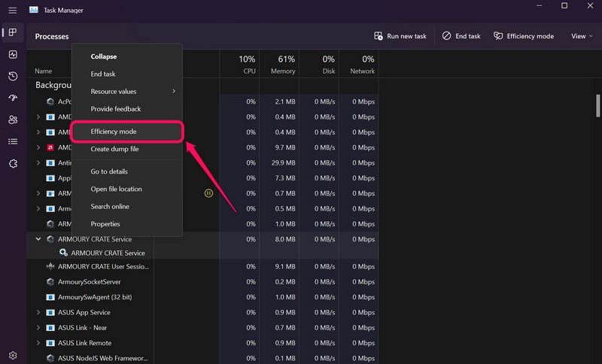The height and width of the screenshot is (364, 602).
Task: Click End task in the toolbar
Action: 461,36
